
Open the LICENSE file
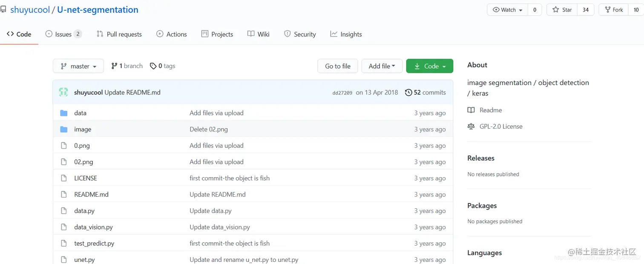pyautogui.click(x=86, y=178)
